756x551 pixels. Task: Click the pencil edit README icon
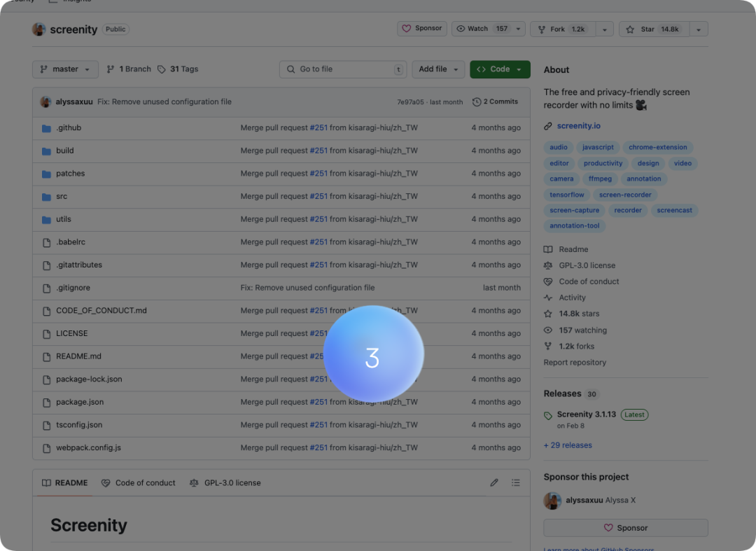coord(494,482)
